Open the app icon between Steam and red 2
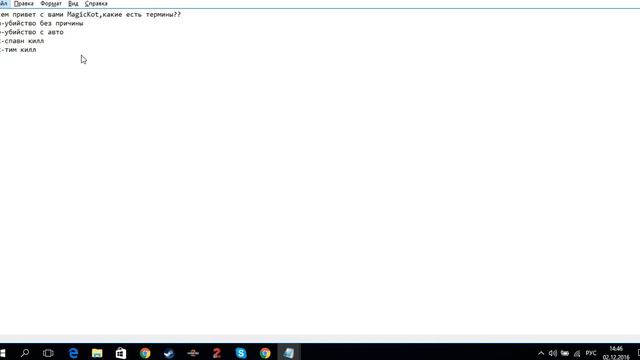The height and width of the screenshot is (360, 640). point(193,353)
